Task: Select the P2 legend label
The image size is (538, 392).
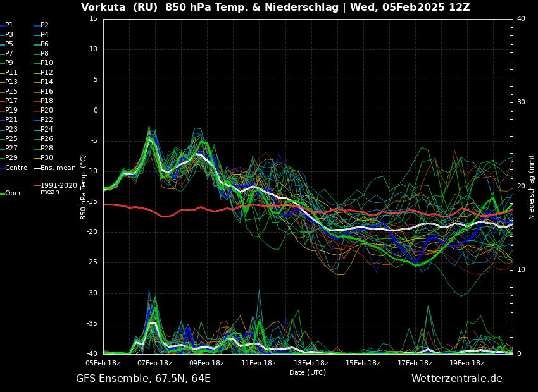Action: [x=44, y=25]
